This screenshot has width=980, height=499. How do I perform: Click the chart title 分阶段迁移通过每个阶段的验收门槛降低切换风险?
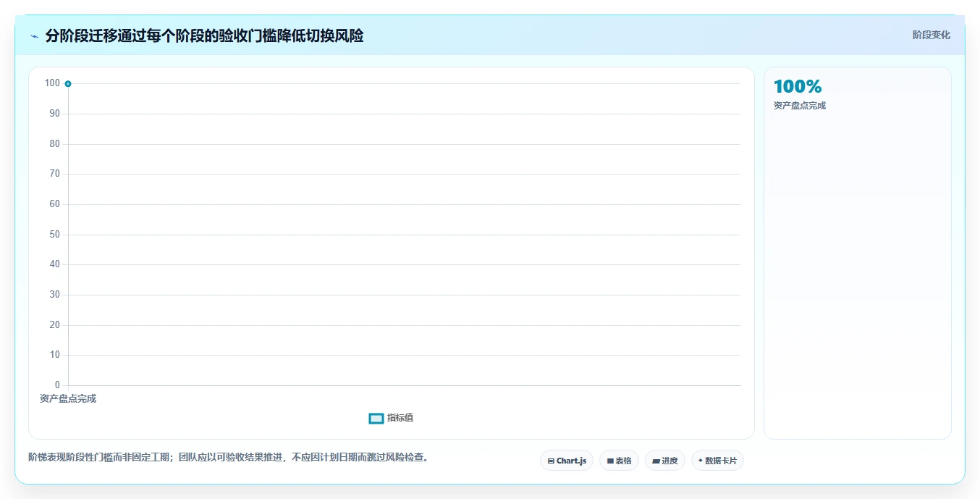[204, 36]
